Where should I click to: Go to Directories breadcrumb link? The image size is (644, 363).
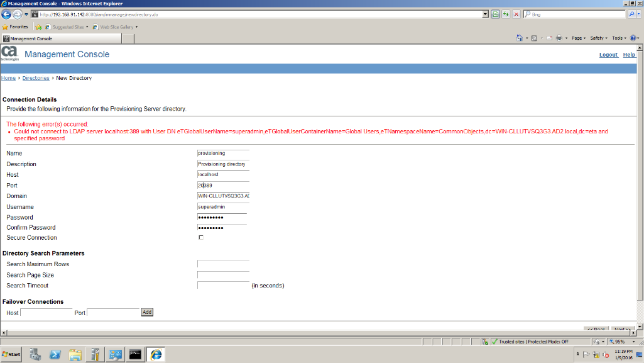pos(36,78)
